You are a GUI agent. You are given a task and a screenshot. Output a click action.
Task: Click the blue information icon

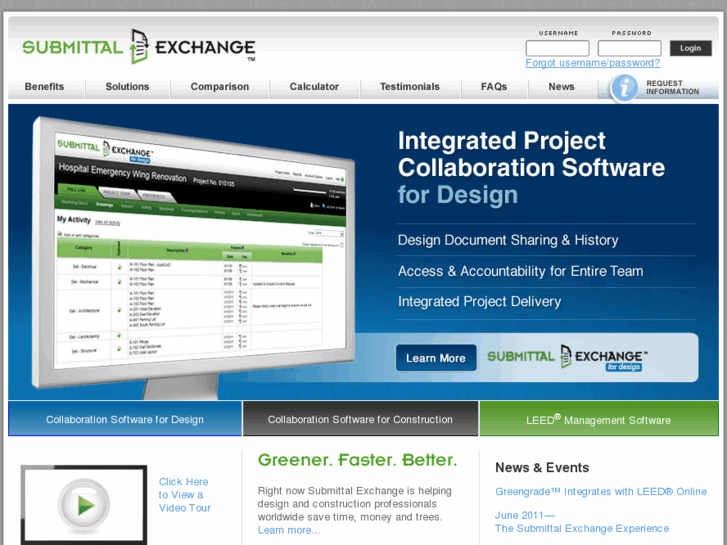tap(624, 88)
